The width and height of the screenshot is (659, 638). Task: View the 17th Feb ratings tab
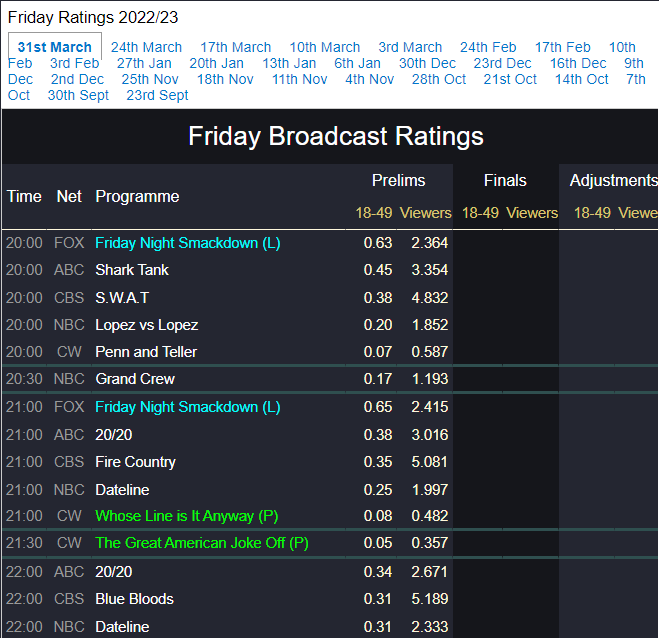click(562, 47)
